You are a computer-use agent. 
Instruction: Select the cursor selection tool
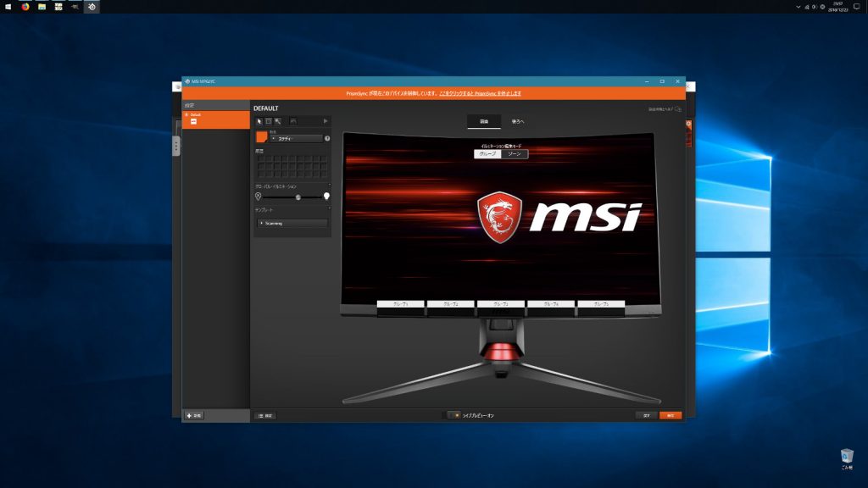pyautogui.click(x=259, y=121)
